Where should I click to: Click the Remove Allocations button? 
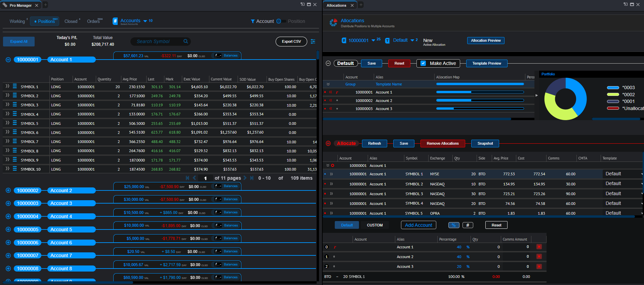coord(443,143)
